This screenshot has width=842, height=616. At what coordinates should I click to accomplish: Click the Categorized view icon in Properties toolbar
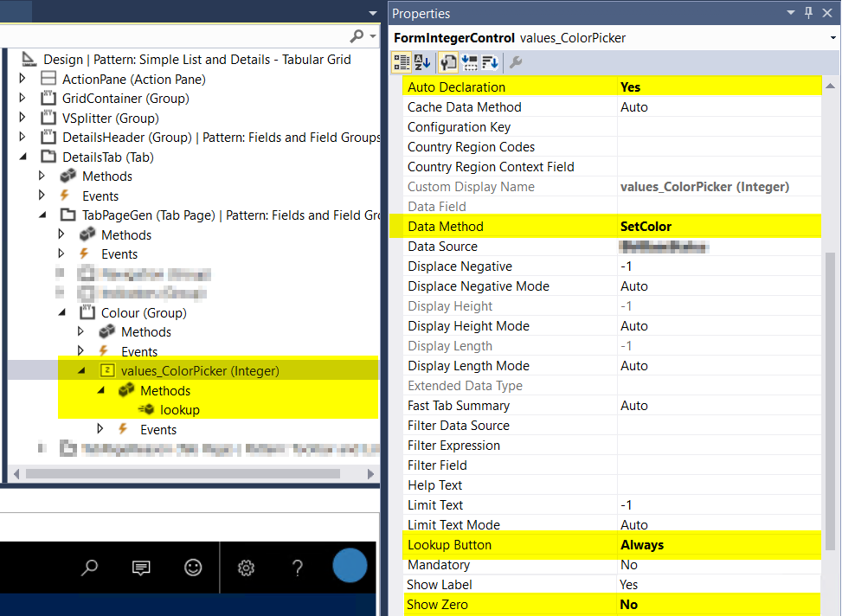coord(402,63)
